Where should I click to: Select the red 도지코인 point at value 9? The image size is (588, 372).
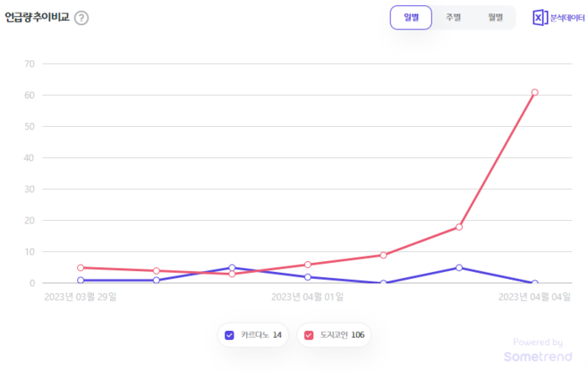click(383, 255)
